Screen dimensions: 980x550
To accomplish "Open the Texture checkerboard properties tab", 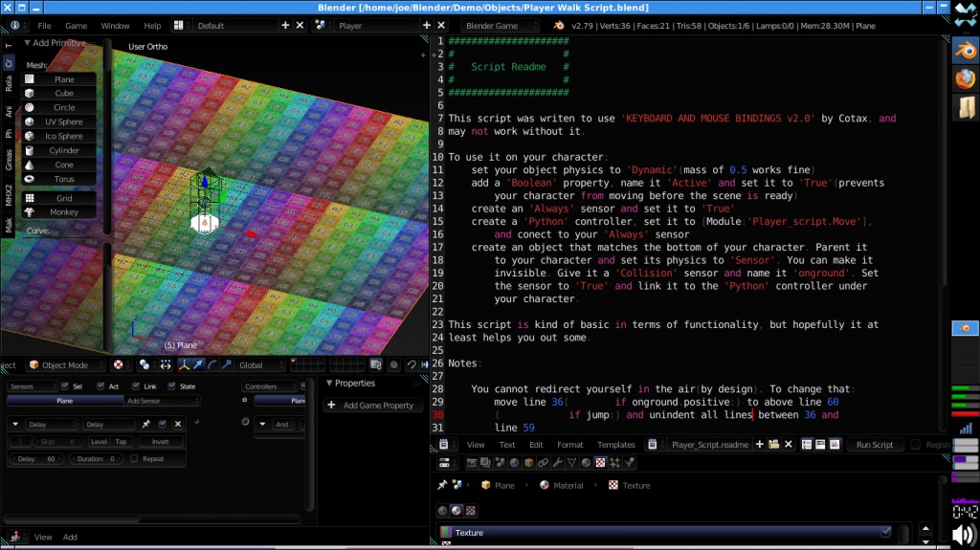I will (601, 463).
